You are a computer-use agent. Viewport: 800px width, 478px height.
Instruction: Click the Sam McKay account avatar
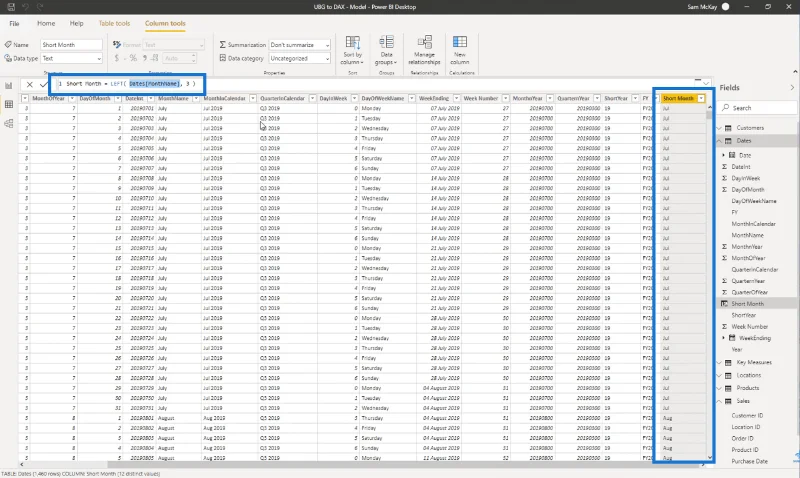726,7
